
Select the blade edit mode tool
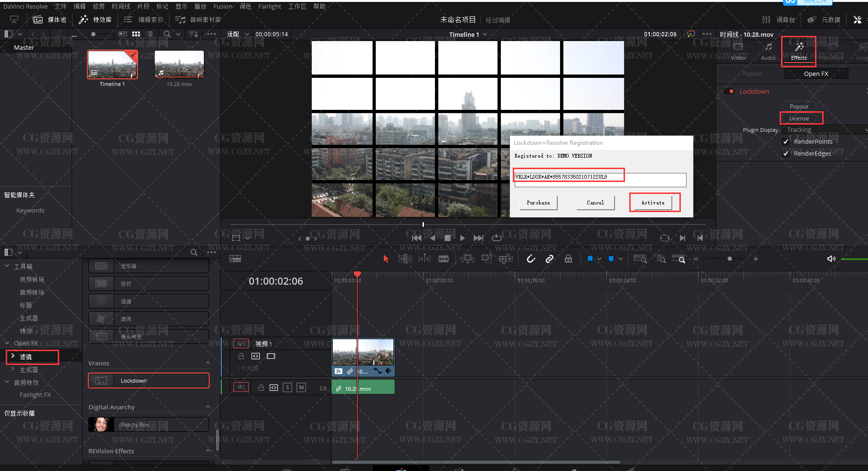(444, 259)
